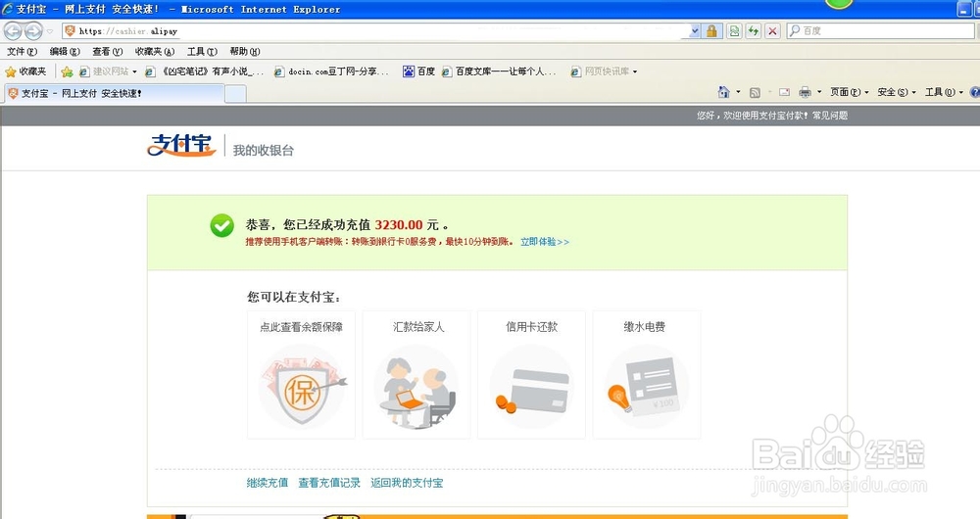Click the green success checkmark icon
980x519 pixels.
[x=221, y=225]
